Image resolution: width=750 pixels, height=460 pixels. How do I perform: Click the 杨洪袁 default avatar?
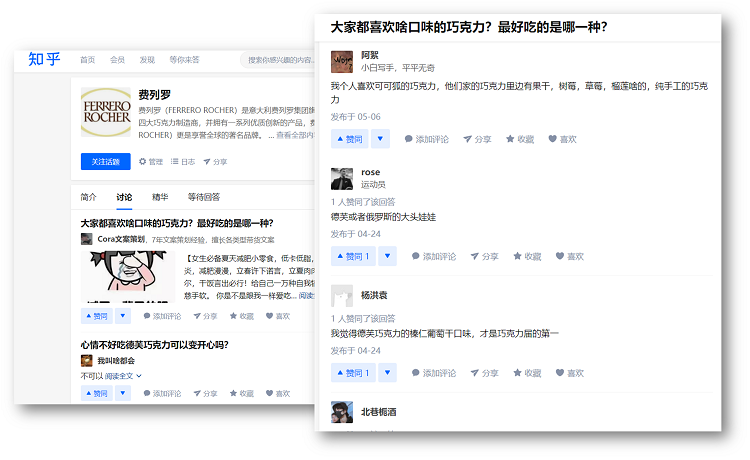click(x=342, y=296)
